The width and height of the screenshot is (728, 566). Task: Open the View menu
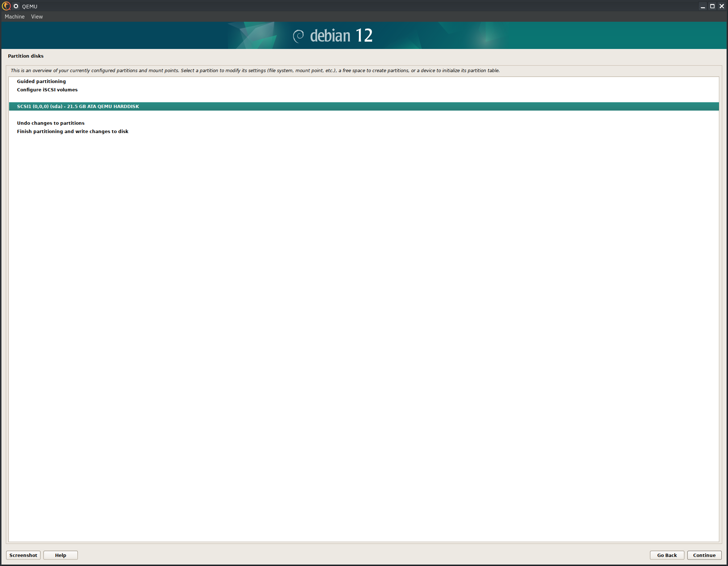pyautogui.click(x=37, y=17)
